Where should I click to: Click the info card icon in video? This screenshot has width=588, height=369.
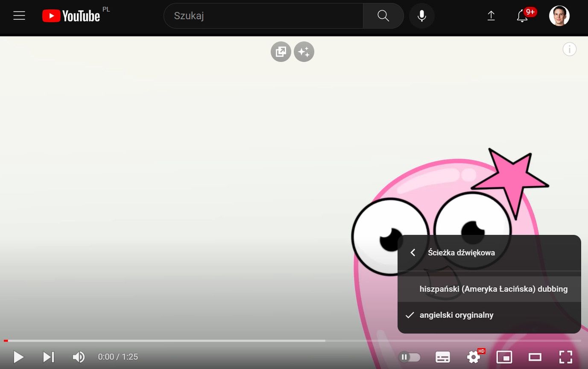pyautogui.click(x=569, y=49)
